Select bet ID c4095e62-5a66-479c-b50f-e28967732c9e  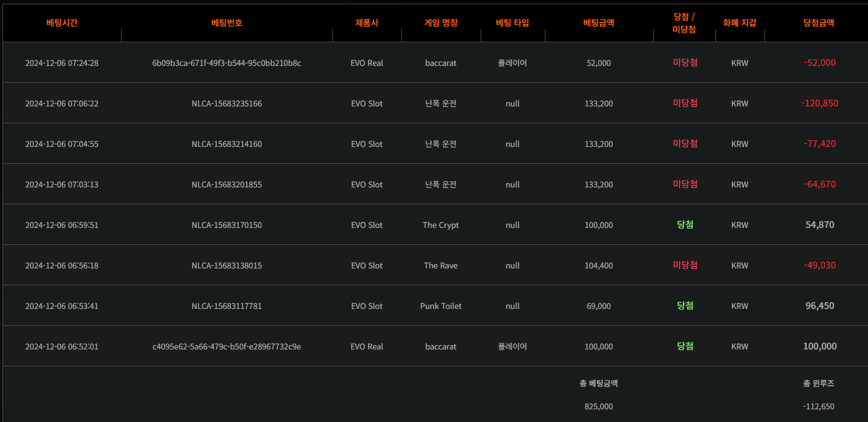[x=227, y=346]
